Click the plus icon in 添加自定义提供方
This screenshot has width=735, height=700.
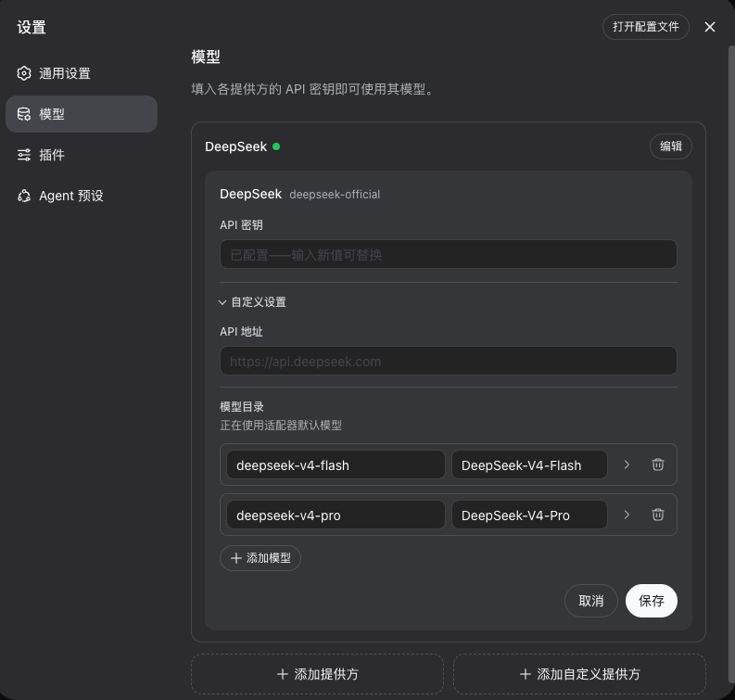[526, 674]
